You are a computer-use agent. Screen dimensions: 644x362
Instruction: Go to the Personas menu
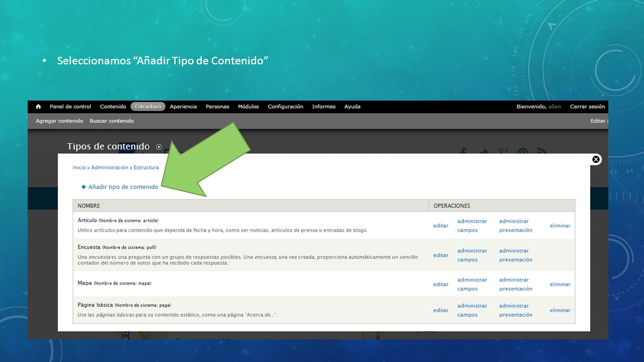point(217,107)
